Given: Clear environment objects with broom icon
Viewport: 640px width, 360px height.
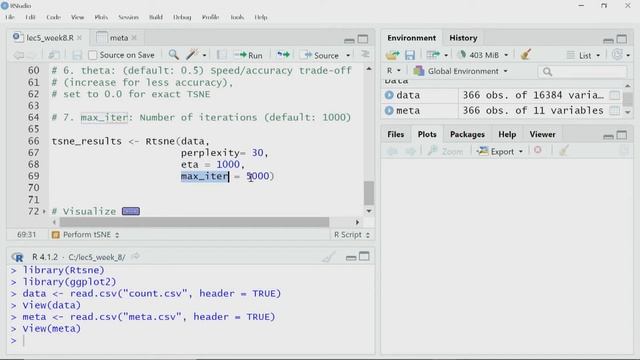Looking at the screenshot, I should point(526,54).
